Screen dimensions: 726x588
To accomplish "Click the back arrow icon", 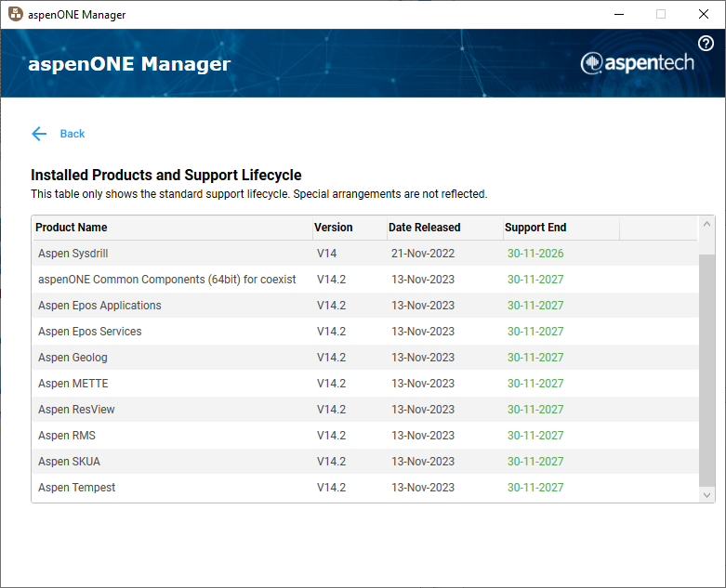I will pyautogui.click(x=39, y=134).
